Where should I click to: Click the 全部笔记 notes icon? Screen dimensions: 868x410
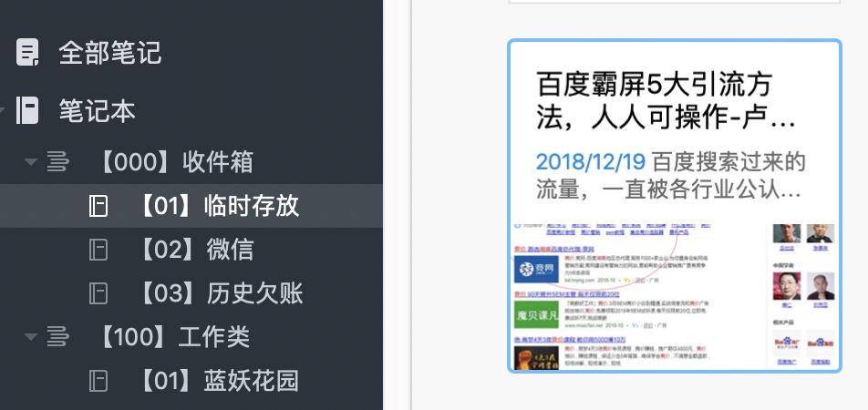coord(27,53)
